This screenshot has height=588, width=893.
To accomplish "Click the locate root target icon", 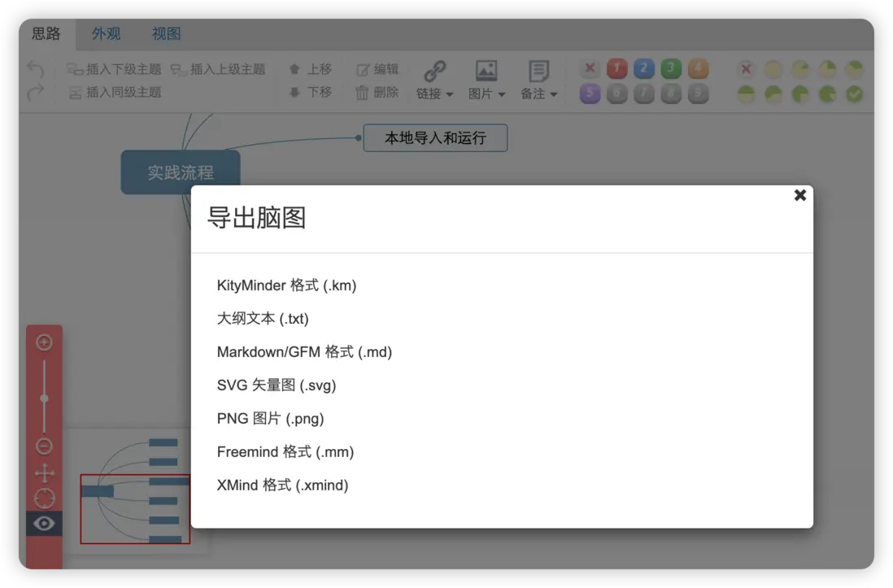I will tap(45, 499).
